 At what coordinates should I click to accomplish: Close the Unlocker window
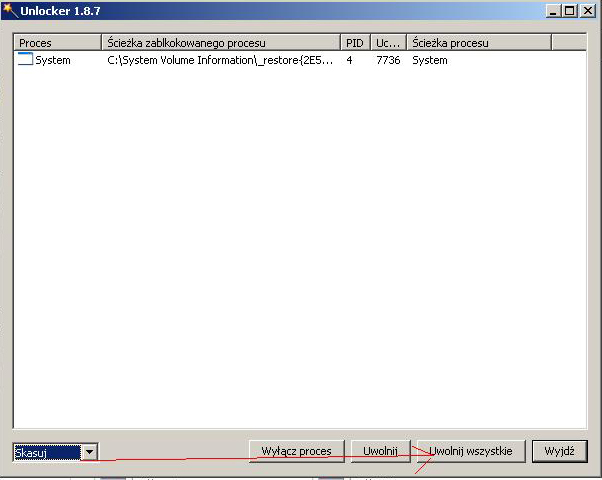point(588,11)
